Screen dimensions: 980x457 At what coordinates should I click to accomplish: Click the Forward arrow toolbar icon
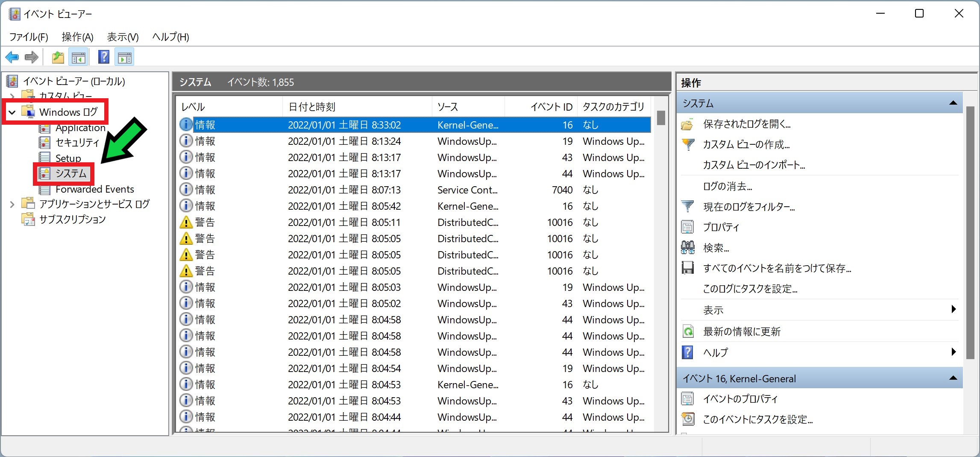tap(32, 57)
